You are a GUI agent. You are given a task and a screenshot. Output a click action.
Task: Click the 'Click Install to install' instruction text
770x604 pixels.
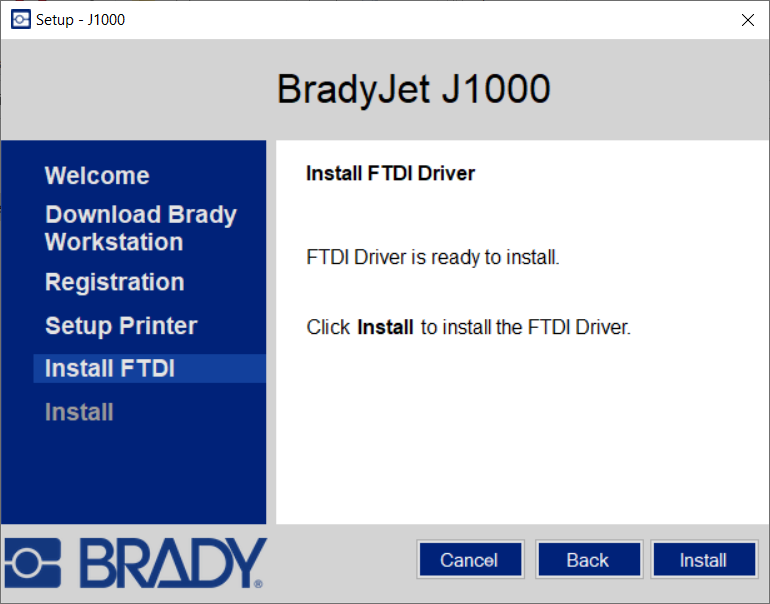click(468, 327)
